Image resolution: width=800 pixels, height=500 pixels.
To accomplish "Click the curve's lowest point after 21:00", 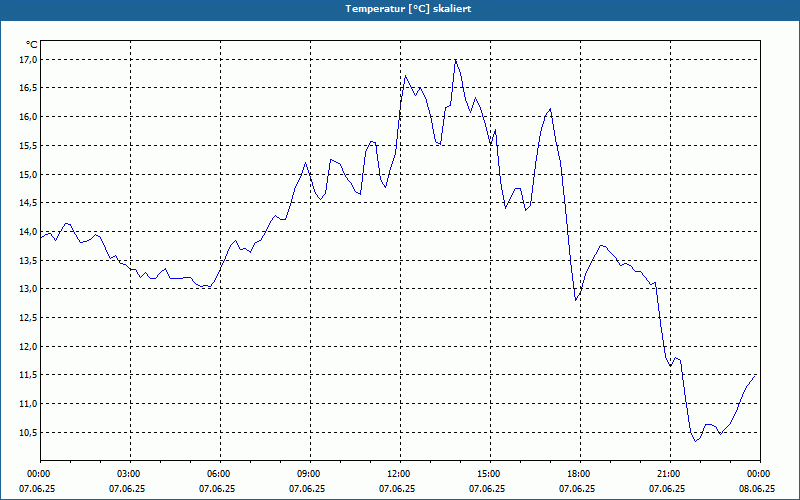I will (695, 441).
